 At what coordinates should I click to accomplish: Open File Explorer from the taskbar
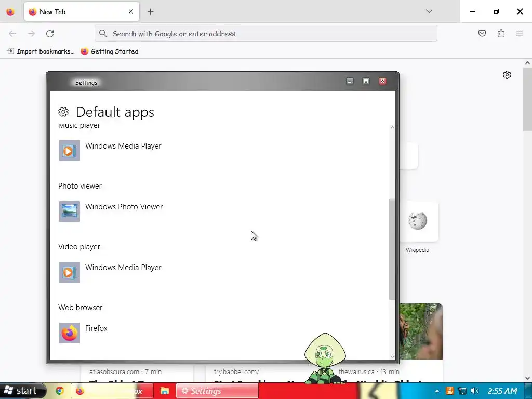165,391
